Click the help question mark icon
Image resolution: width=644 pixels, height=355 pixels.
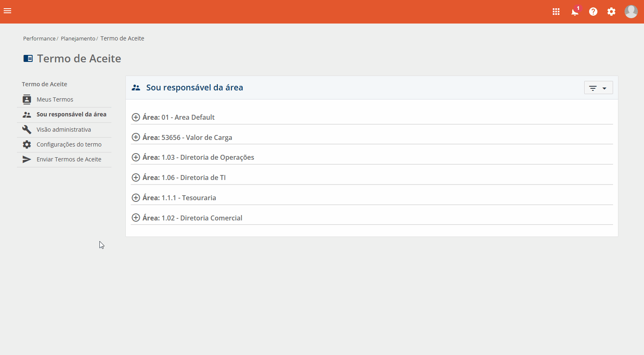[x=593, y=12]
